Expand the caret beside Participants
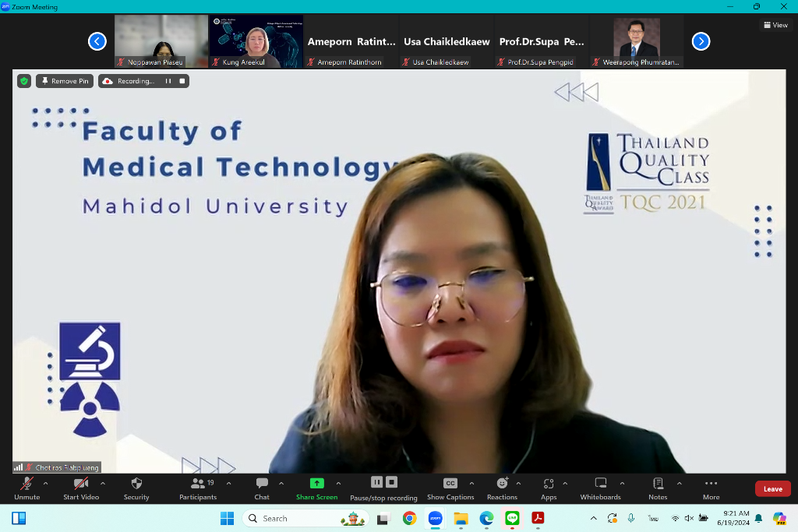 coord(228,483)
